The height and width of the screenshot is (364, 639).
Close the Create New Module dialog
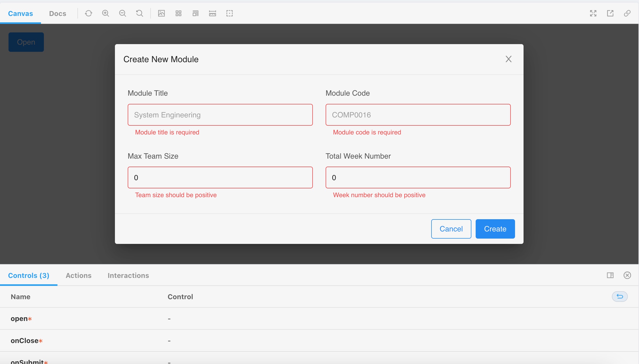point(509,59)
